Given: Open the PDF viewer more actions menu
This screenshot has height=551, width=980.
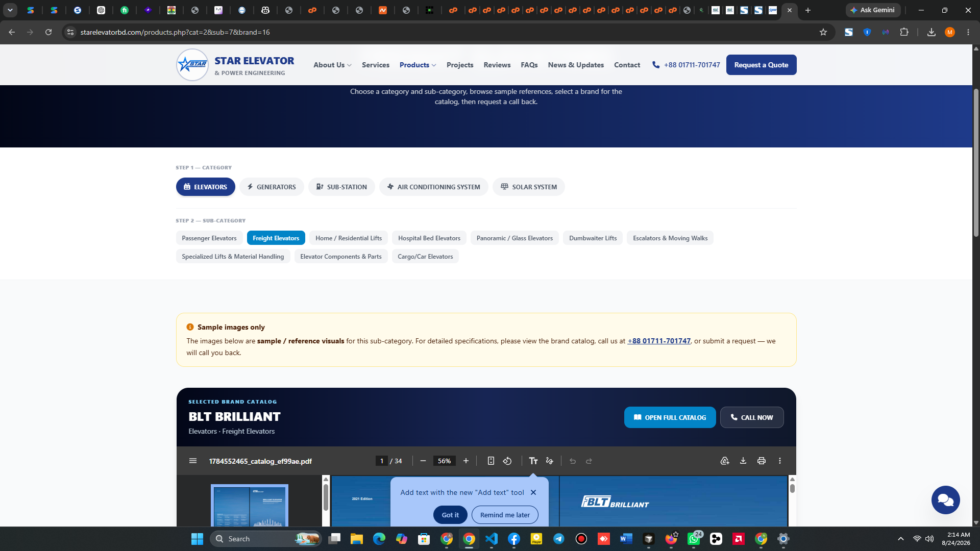Looking at the screenshot, I should point(780,461).
